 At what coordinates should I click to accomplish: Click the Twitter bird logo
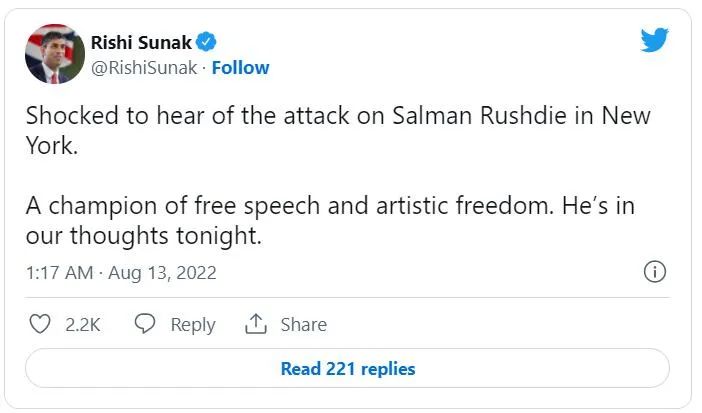(654, 40)
